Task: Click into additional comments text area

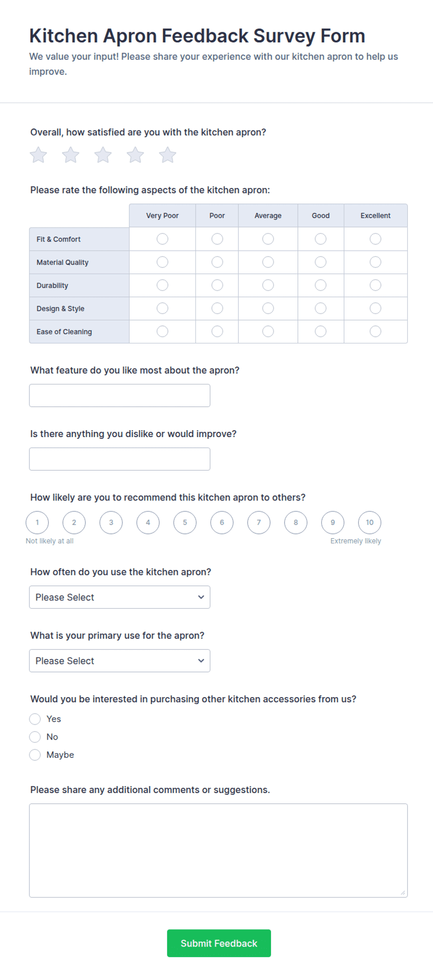Action: click(x=218, y=850)
